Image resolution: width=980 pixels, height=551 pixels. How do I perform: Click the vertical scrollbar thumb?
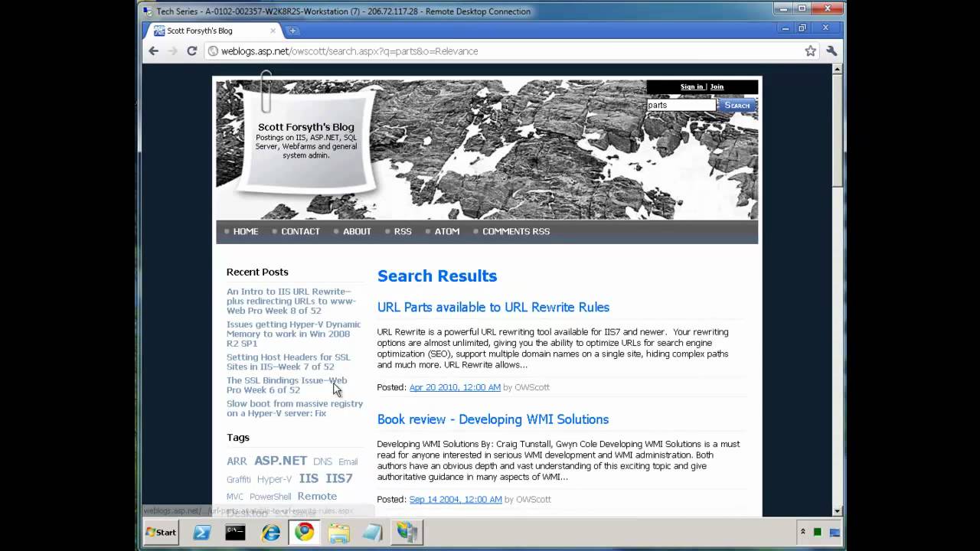[x=837, y=130]
